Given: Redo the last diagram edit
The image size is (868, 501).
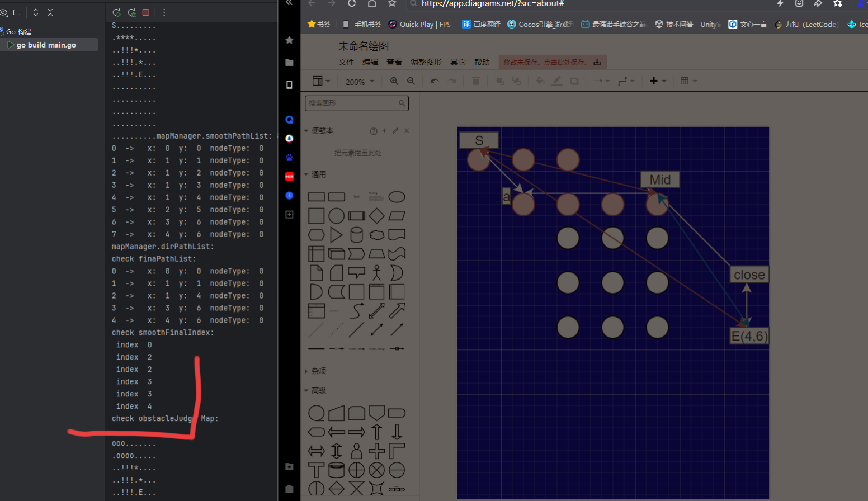Looking at the screenshot, I should tap(452, 81).
